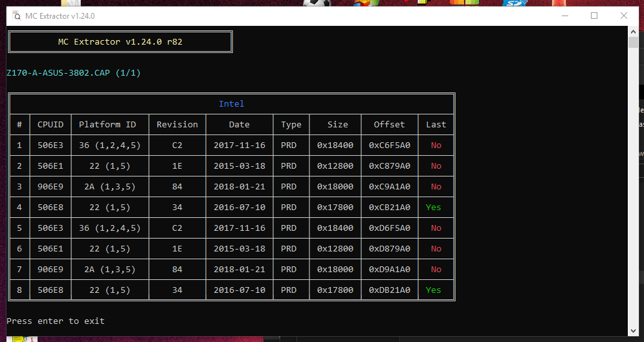Click the vertical scrollbar thumb

pos(633,42)
